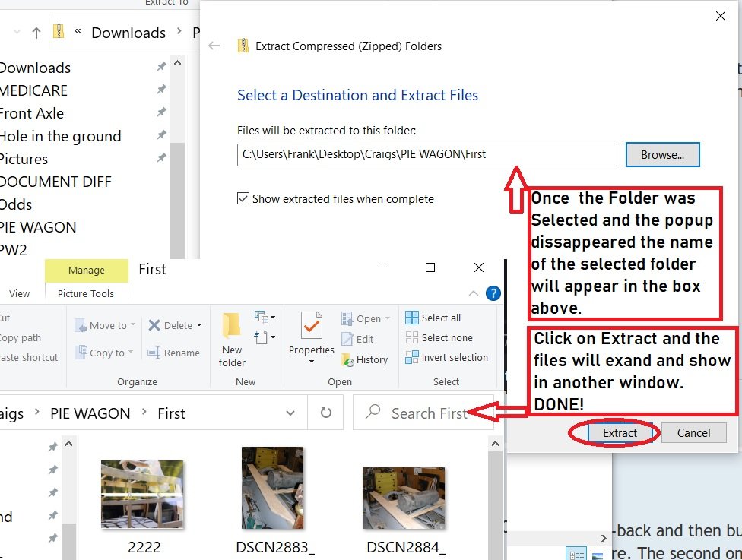Click the Delete icon in Organize group
Viewport: 742px width, 560px height.
coord(155,325)
